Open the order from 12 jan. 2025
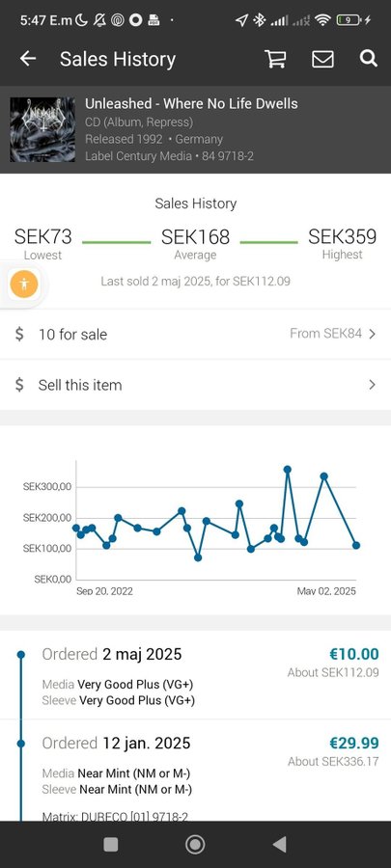Image resolution: width=391 pixels, height=868 pixels. click(x=195, y=771)
